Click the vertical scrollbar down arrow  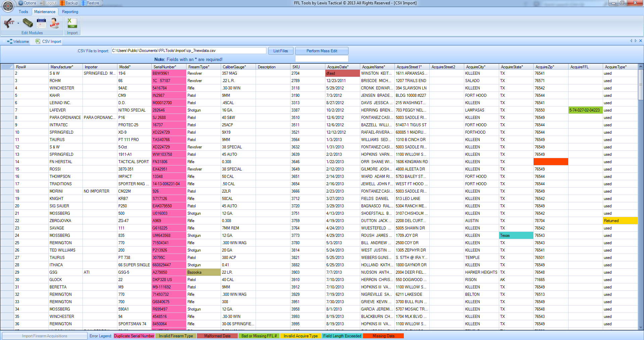click(x=641, y=328)
